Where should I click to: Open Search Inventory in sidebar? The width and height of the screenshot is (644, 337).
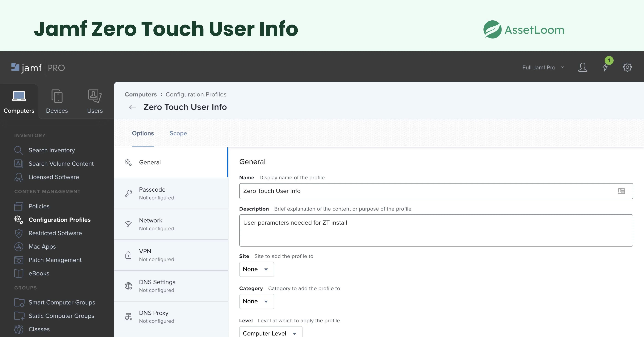click(52, 150)
